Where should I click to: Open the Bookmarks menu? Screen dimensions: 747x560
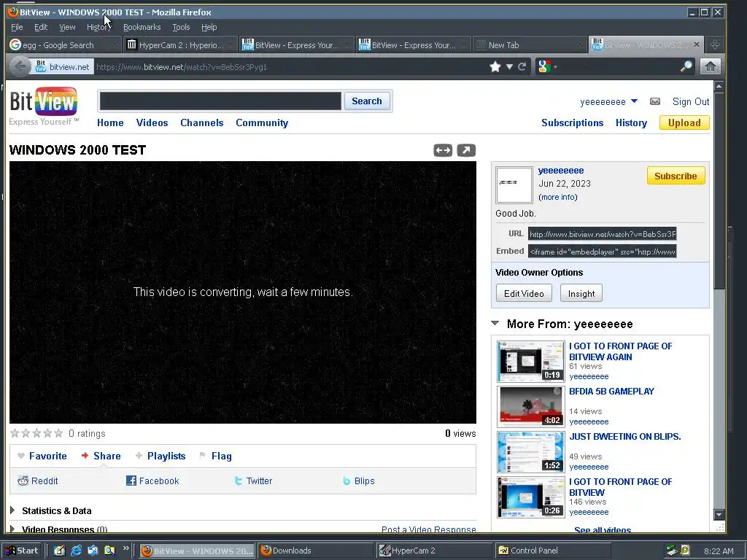point(142,27)
